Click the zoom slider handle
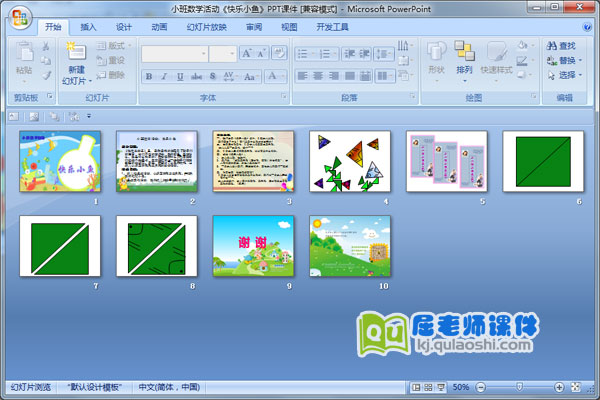The width and height of the screenshot is (600, 400). (519, 387)
